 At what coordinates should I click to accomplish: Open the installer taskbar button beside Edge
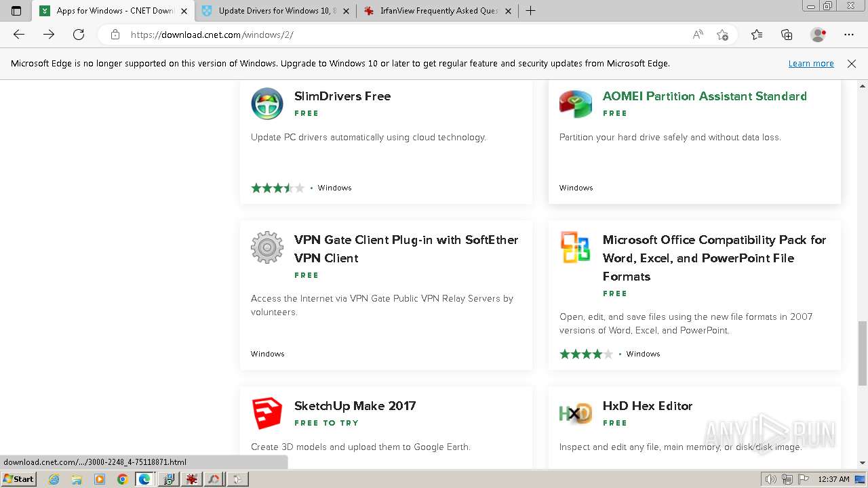[169, 479]
